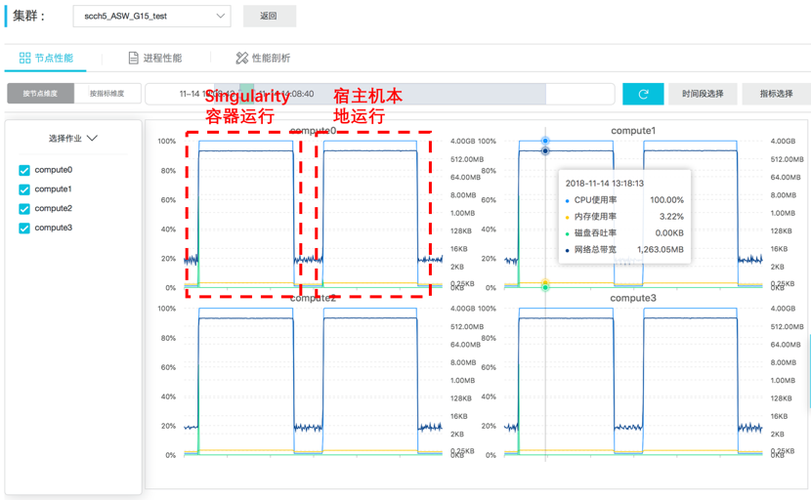Click the compute3 chart plot area
The height and width of the screenshot is (500, 811).
633,382
